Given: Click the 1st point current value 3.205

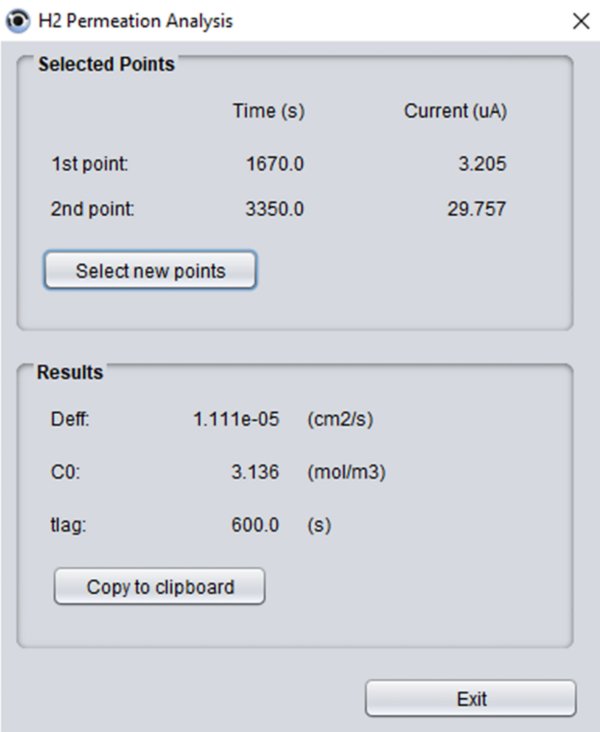Looking at the screenshot, I should point(482,164).
